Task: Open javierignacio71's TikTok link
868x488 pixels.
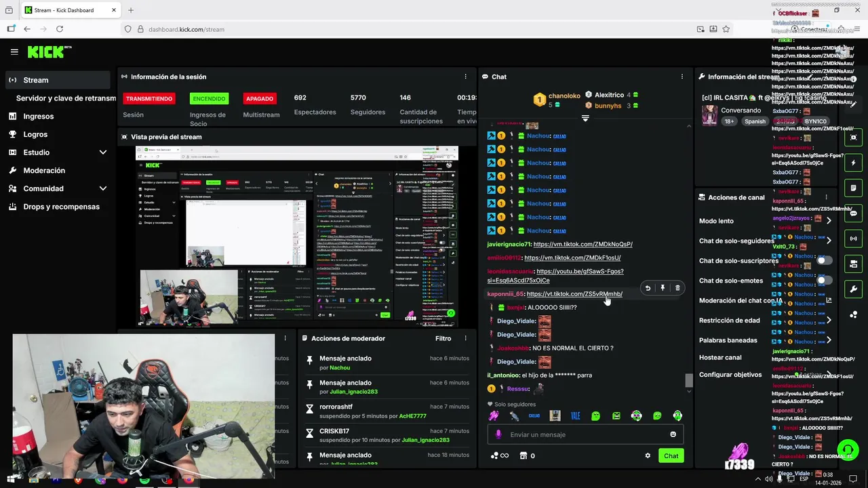Action: point(583,244)
